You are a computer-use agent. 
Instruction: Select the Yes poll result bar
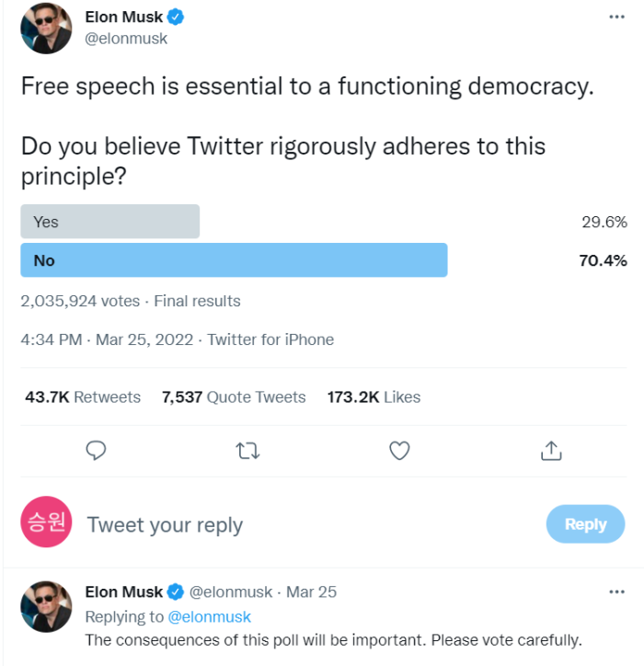(x=110, y=222)
